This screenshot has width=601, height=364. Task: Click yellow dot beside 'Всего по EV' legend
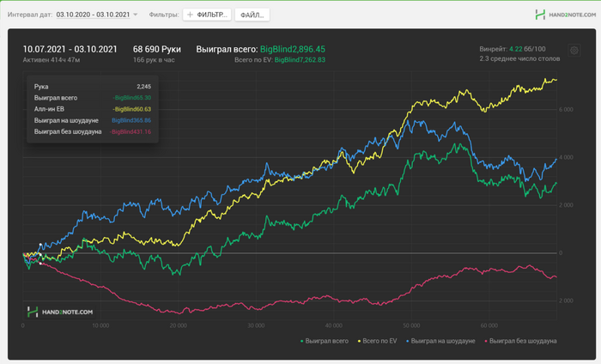[359, 341]
